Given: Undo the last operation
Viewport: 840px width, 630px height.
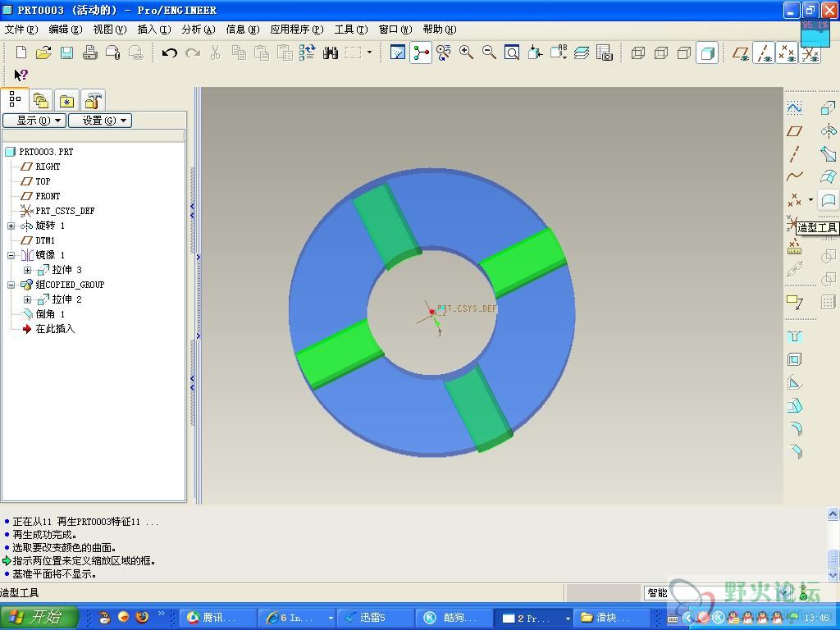Looking at the screenshot, I should coord(170,52).
